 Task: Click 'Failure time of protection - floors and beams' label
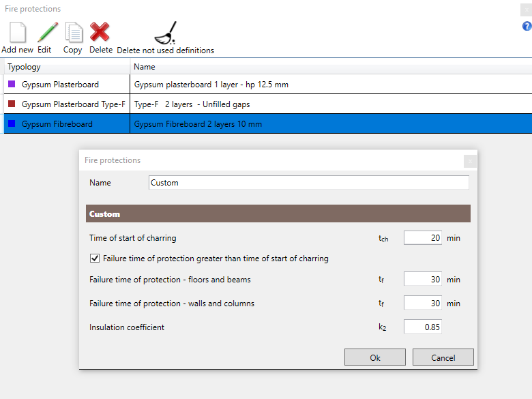(170, 279)
